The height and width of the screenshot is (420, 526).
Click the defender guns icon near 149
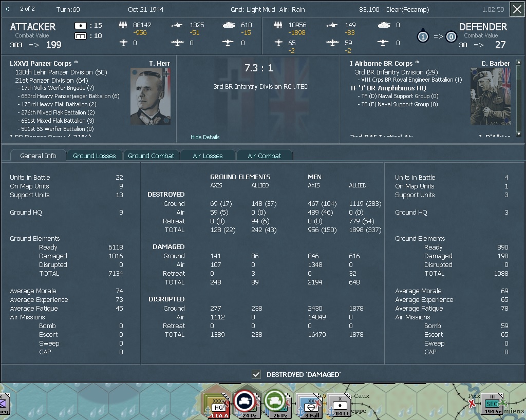point(332,25)
